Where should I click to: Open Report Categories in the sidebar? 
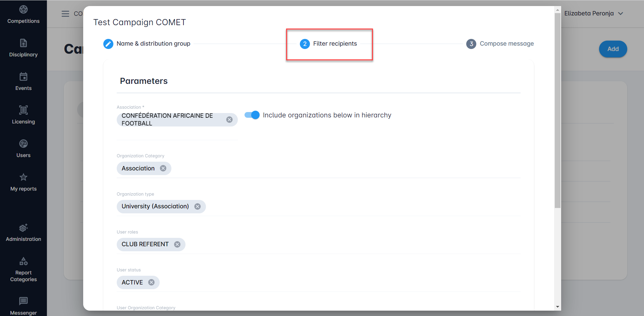pyautogui.click(x=23, y=261)
